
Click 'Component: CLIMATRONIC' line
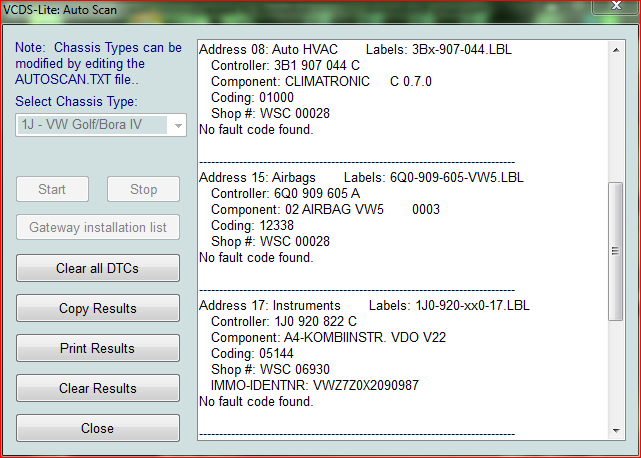(x=321, y=81)
